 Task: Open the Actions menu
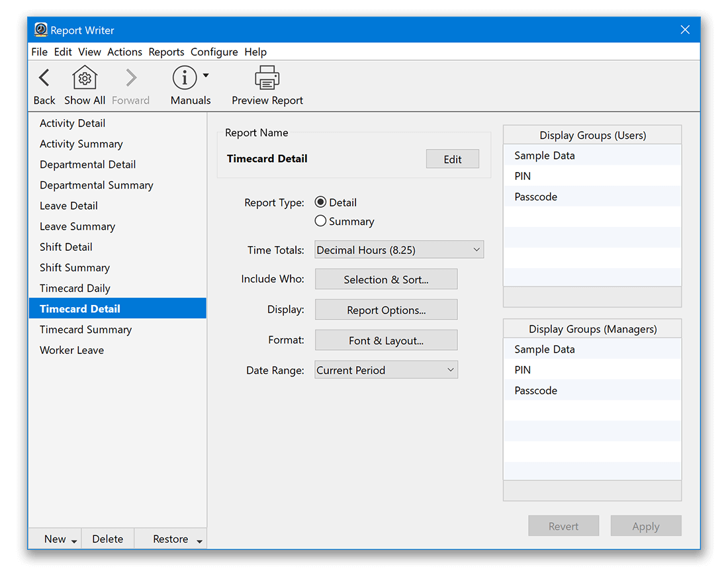[124, 52]
